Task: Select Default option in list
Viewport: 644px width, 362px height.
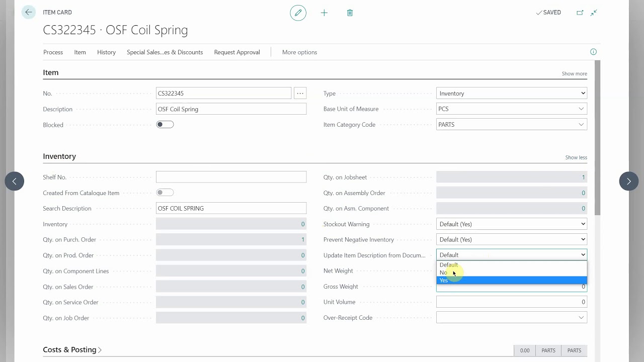Action: click(512, 265)
